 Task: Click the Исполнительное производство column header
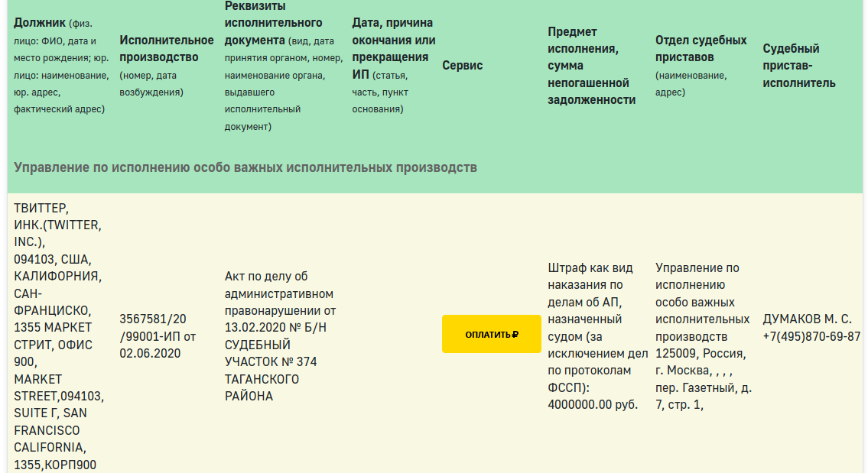(166, 48)
